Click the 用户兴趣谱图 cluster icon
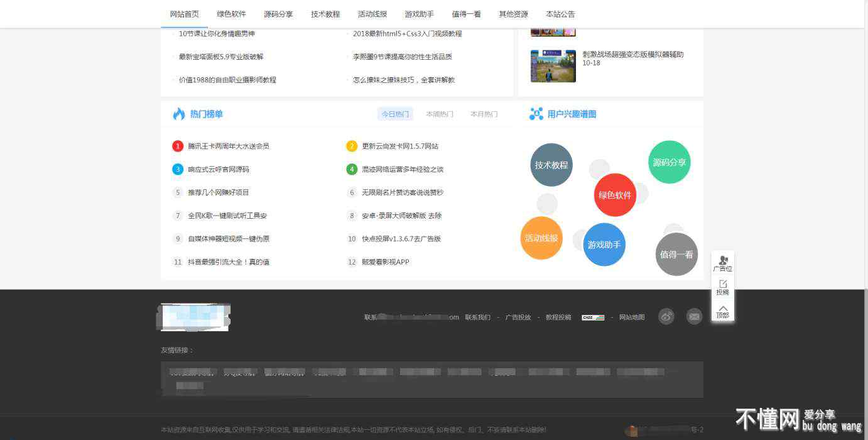 click(x=536, y=114)
